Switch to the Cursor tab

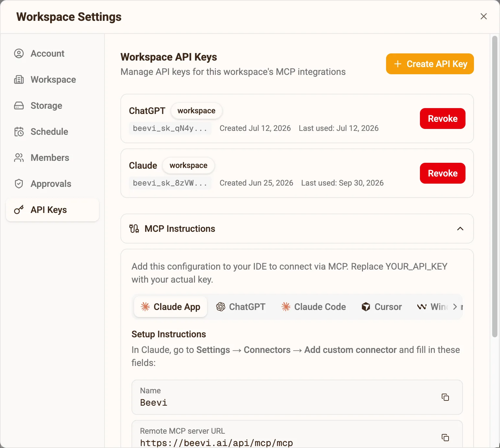pyautogui.click(x=382, y=307)
